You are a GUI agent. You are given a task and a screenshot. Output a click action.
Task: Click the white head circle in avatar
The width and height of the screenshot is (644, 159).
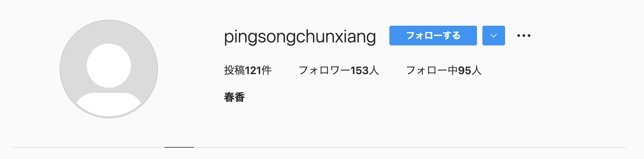click(x=109, y=66)
